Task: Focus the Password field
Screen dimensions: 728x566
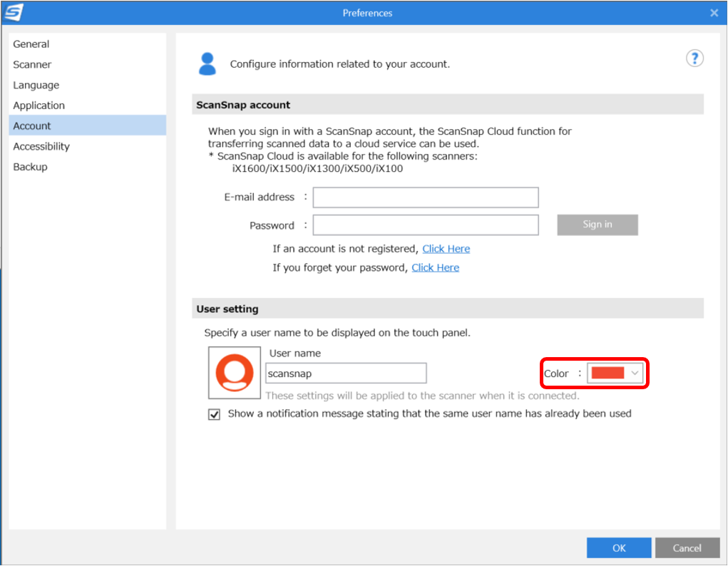Action: click(x=425, y=225)
